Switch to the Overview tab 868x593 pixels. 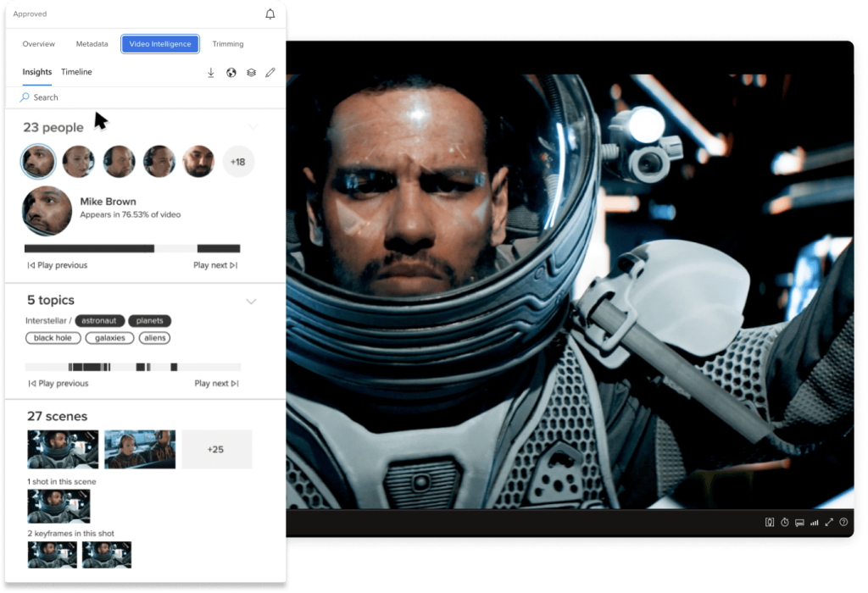click(x=39, y=44)
